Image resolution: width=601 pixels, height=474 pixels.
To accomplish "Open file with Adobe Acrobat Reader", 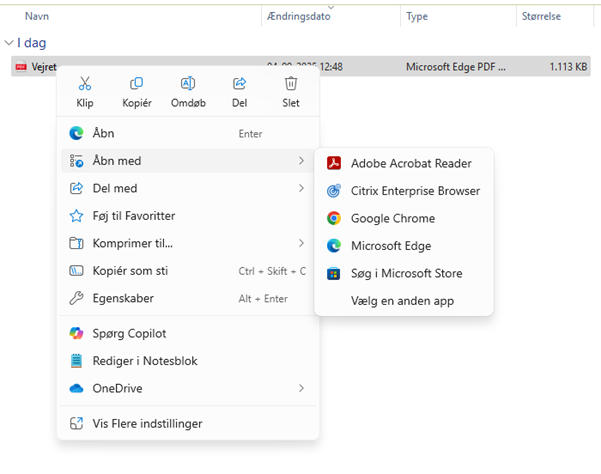I will (x=410, y=163).
